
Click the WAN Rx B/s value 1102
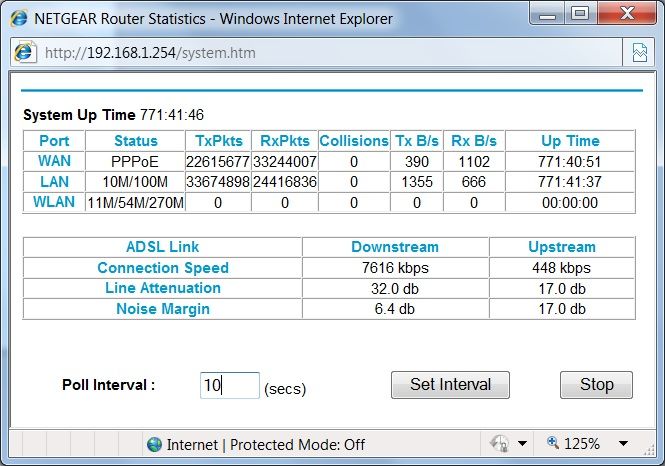pos(474,162)
